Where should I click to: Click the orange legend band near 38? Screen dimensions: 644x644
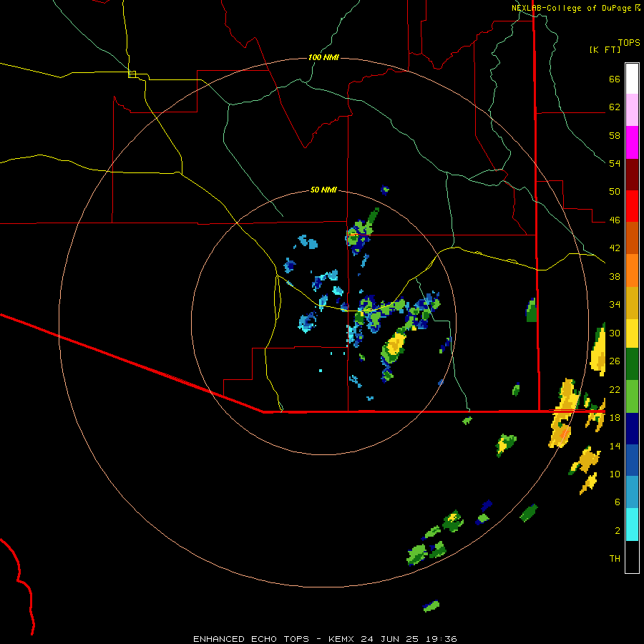632,270
